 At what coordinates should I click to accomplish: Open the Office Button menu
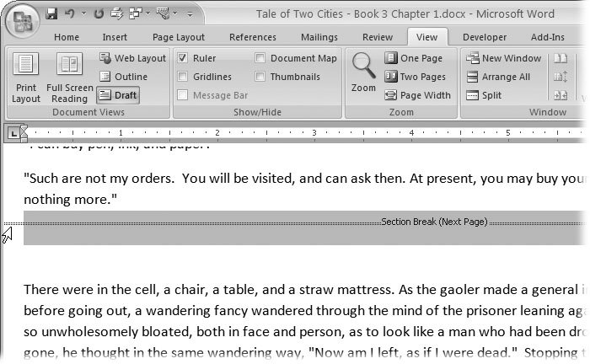click(x=22, y=21)
